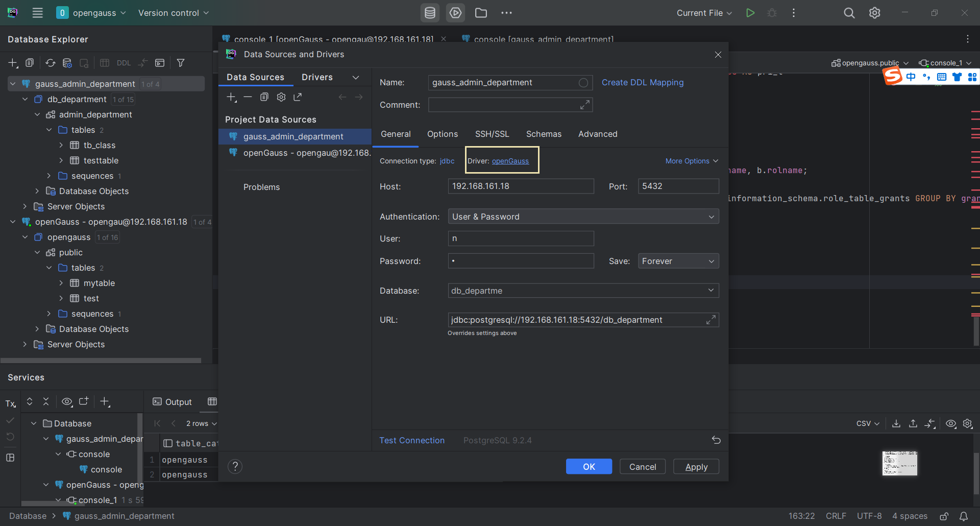Click the Revert changes arrow icon
This screenshot has height=526, width=980.
[716, 440]
